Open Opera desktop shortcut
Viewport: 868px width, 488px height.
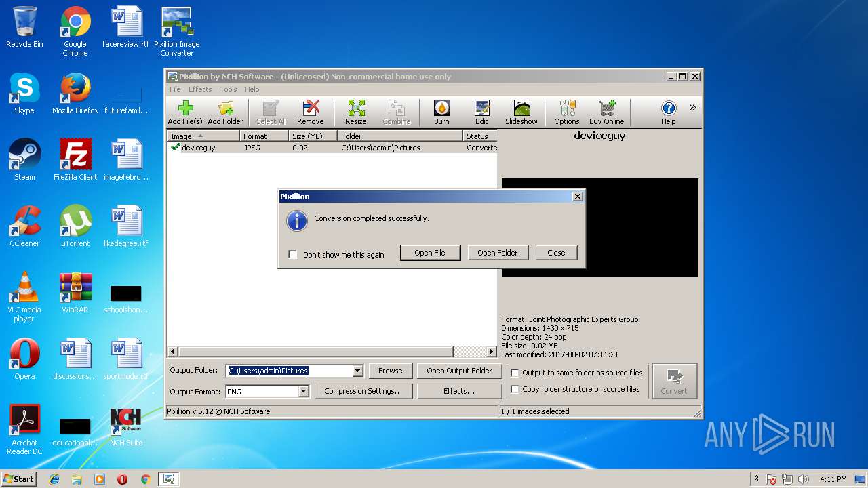click(x=24, y=360)
